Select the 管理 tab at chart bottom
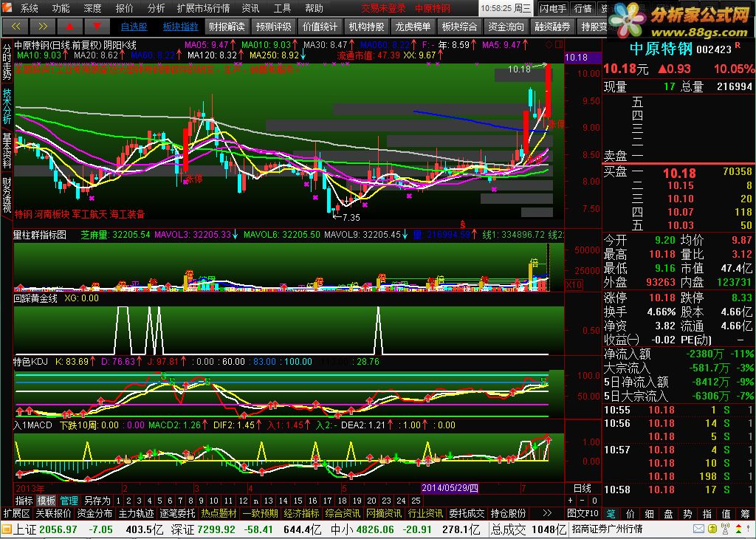This screenshot has width=756, height=539. 69,501
